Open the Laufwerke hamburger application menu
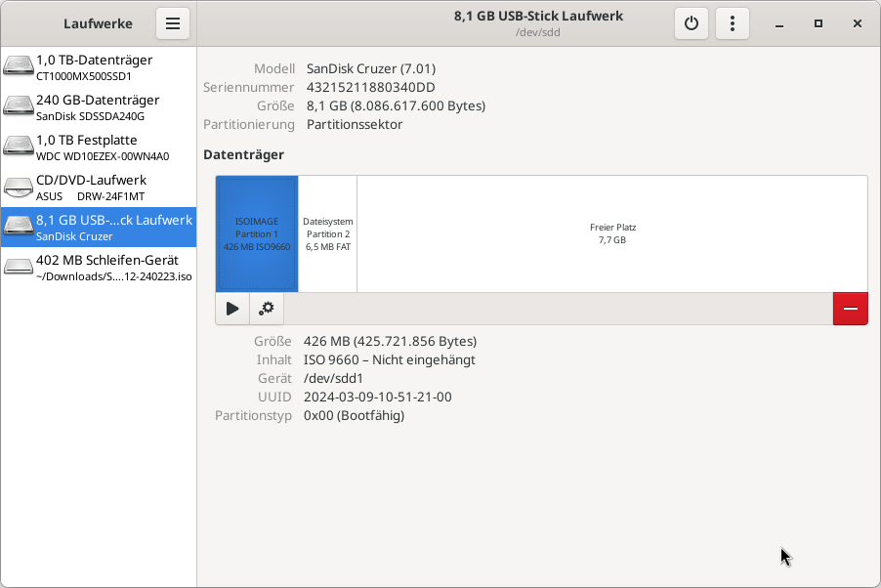Image resolution: width=881 pixels, height=588 pixels. [x=173, y=23]
